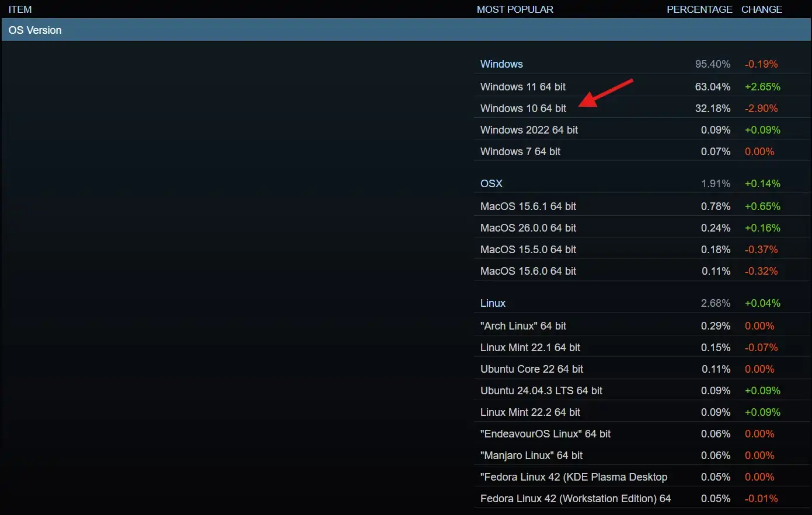Select the Windows 11 64 bit row
Screen dimensions: 812x515
click(523, 87)
